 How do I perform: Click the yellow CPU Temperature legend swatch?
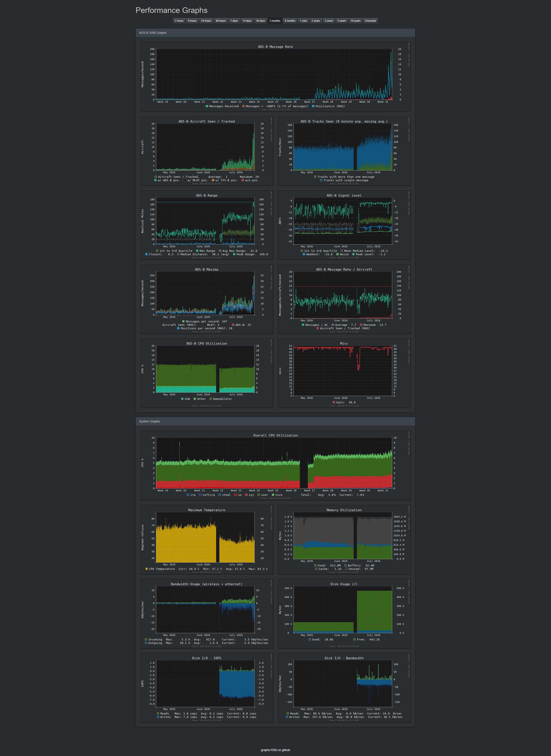click(x=146, y=569)
